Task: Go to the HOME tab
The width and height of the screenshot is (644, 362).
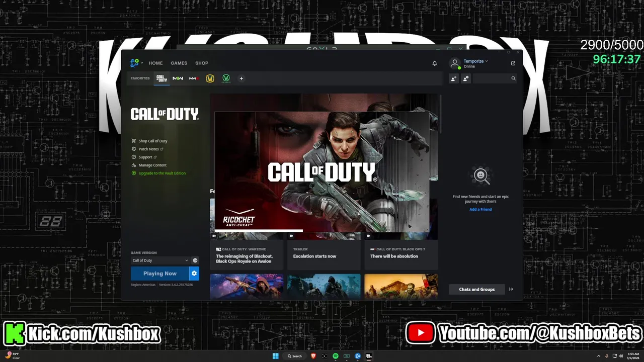Action: (x=155, y=63)
